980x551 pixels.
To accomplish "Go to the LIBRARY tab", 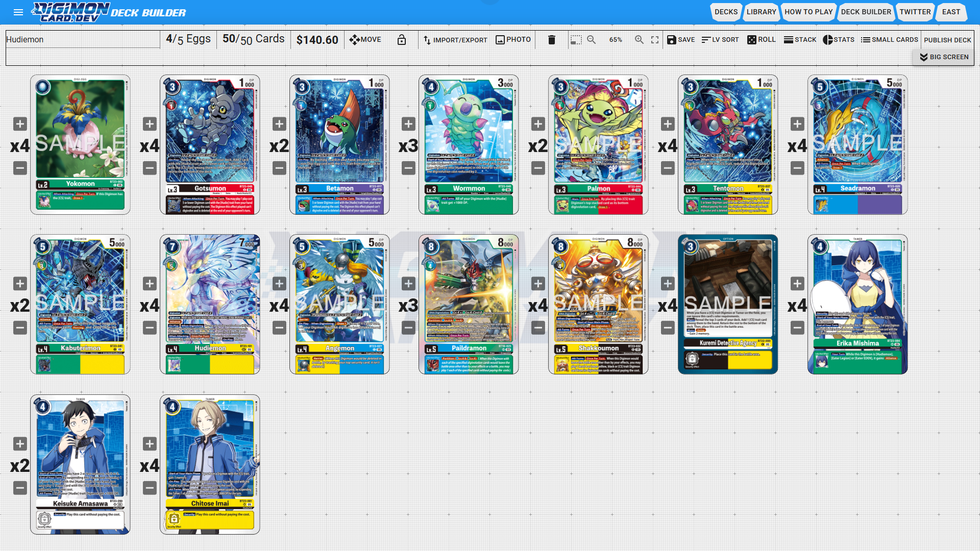I will [761, 12].
